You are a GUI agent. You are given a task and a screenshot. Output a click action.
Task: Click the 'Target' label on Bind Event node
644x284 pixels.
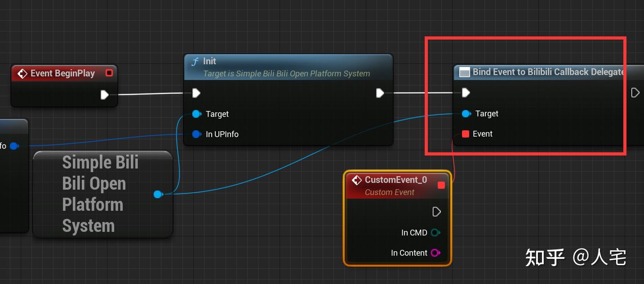point(487,114)
